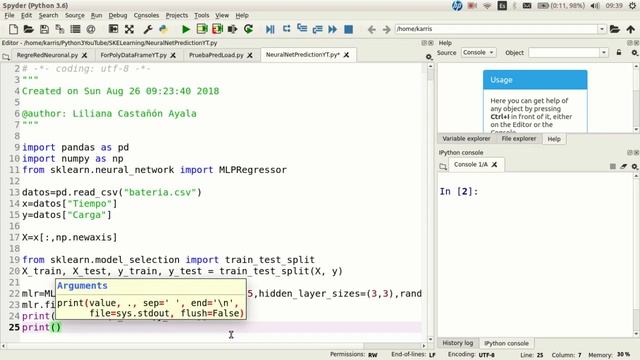Screen dimensions: 640x360
Task: Open the working directory dropdown
Action: [602, 29]
